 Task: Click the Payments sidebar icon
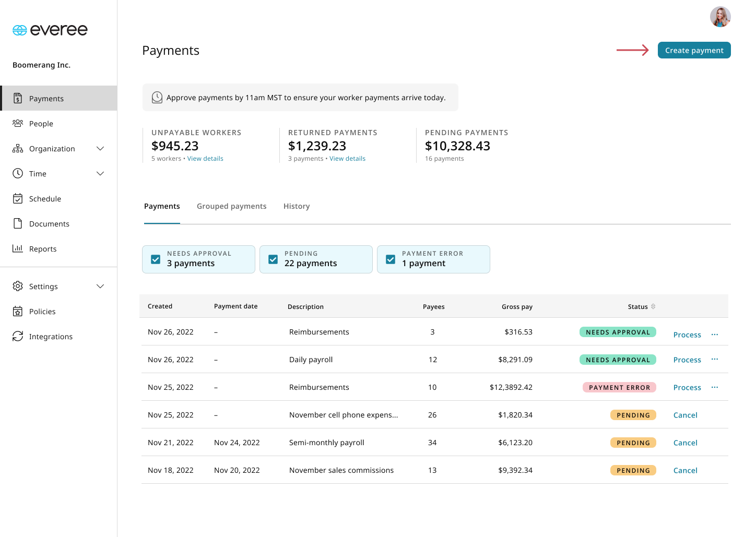[18, 98]
